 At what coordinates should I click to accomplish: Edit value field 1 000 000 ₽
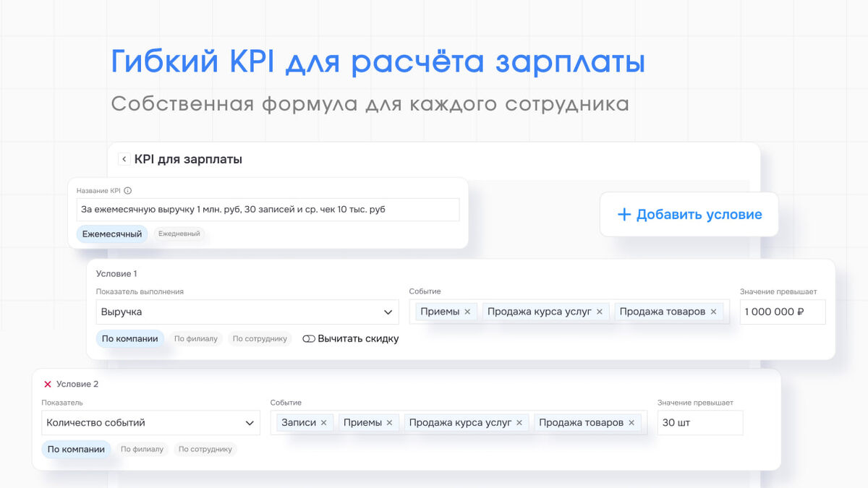point(783,312)
